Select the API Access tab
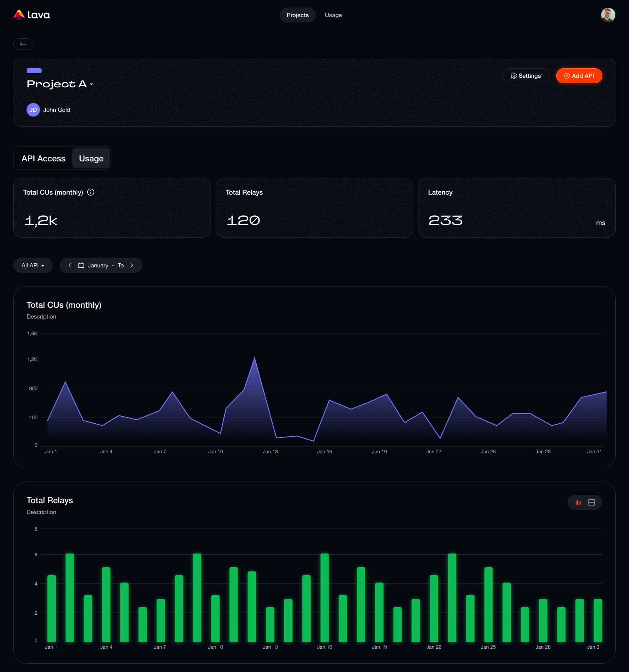629x672 pixels. coord(43,158)
